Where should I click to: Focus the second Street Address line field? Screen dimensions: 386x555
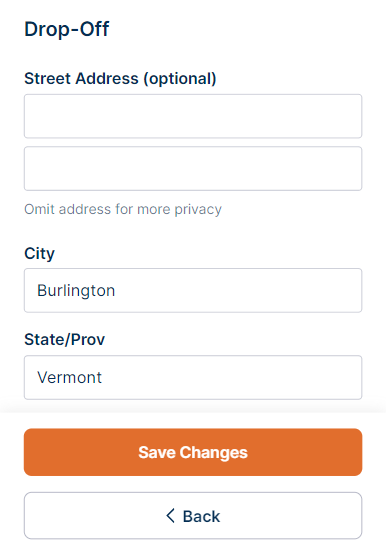pos(193,168)
